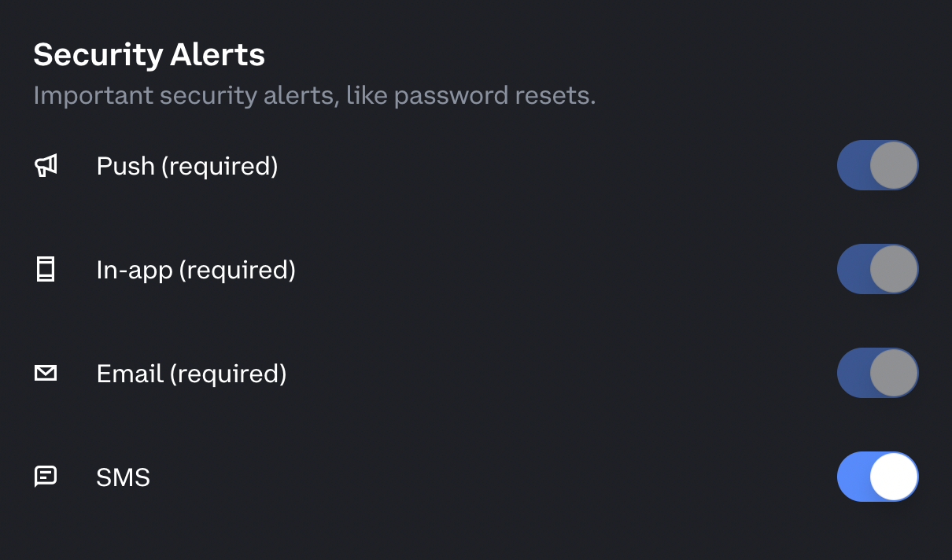This screenshot has width=952, height=560.
Task: Enable the Push notification toggle
Action: [877, 165]
